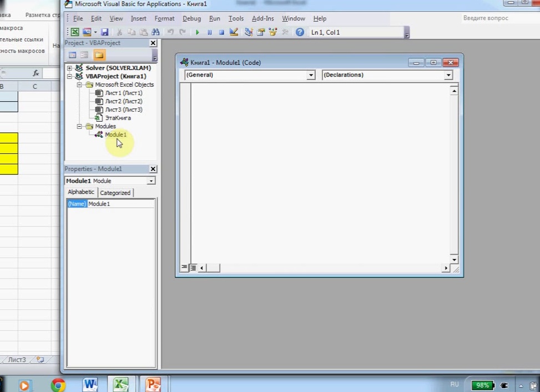
Task: Select Module1 in the project tree
Action: (x=115, y=134)
